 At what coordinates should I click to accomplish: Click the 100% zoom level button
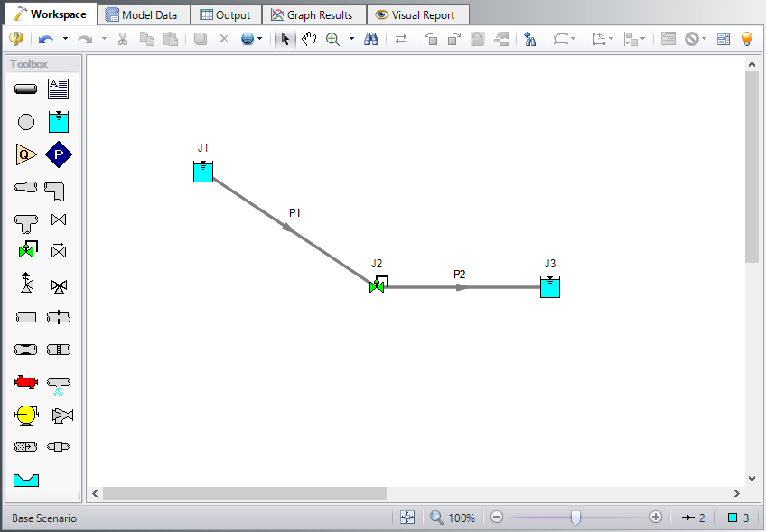coord(453,518)
